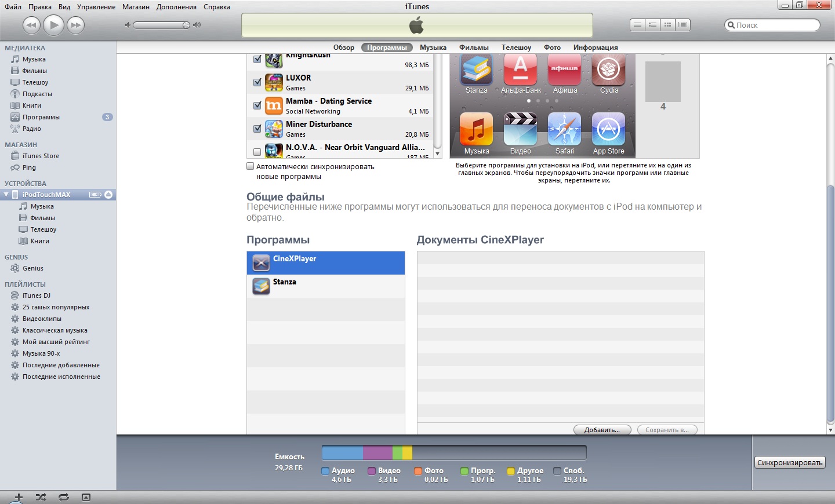Select Stanza icon on home screen
Screen dimensions: 835x504
(476, 70)
